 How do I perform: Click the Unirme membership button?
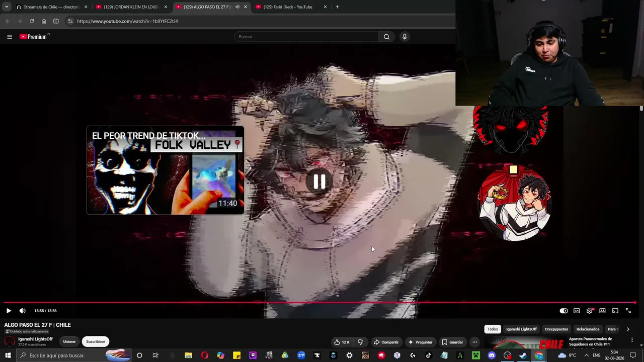(x=69, y=342)
